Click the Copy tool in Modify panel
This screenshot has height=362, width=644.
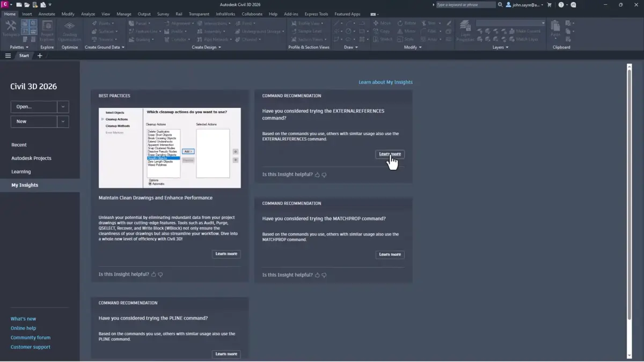coord(381,31)
